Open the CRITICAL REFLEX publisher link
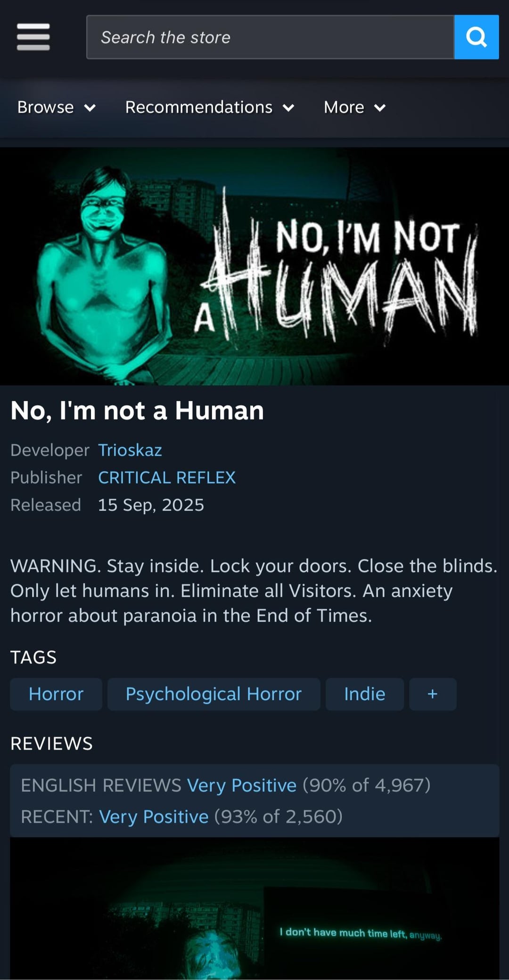509x980 pixels. point(167,478)
